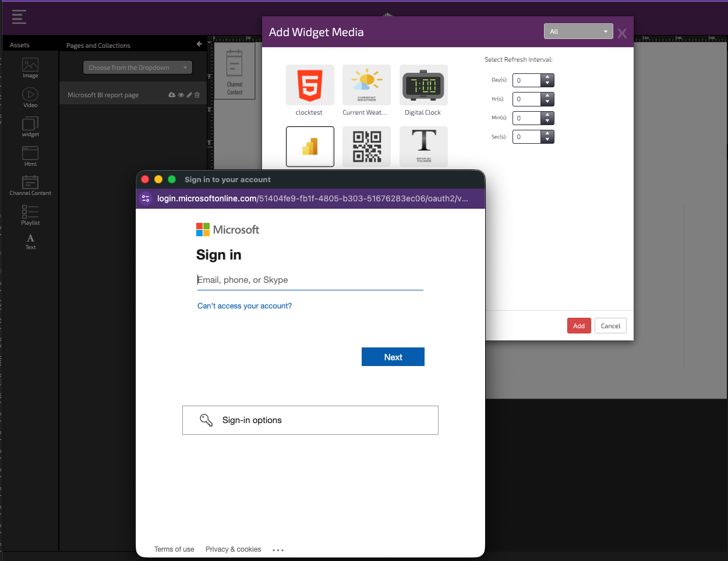Close the Add Widget Media dialog with X
The height and width of the screenshot is (561, 728).
pyautogui.click(x=622, y=33)
